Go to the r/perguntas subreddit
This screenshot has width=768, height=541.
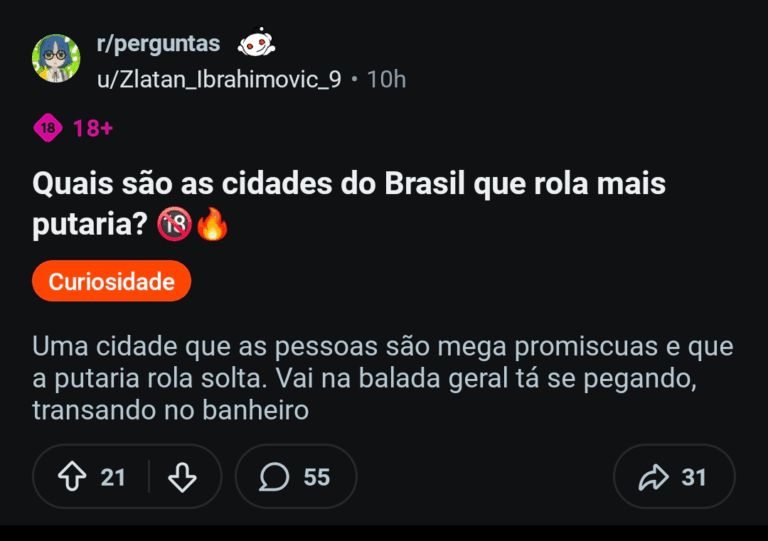(x=158, y=43)
